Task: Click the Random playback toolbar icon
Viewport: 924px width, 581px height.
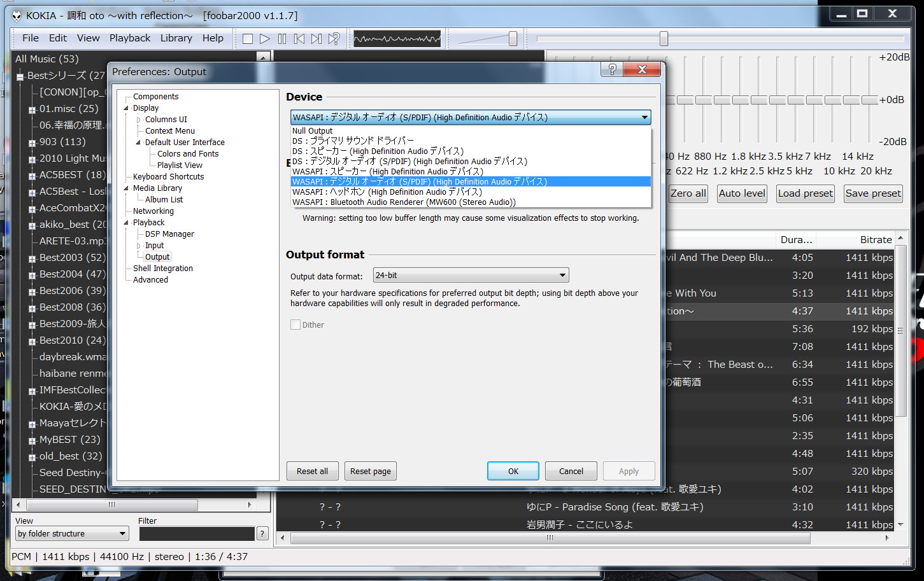Action: pyautogui.click(x=334, y=39)
